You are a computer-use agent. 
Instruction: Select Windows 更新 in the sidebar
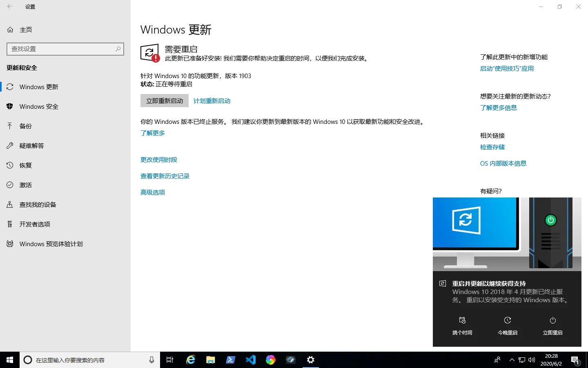click(65, 87)
